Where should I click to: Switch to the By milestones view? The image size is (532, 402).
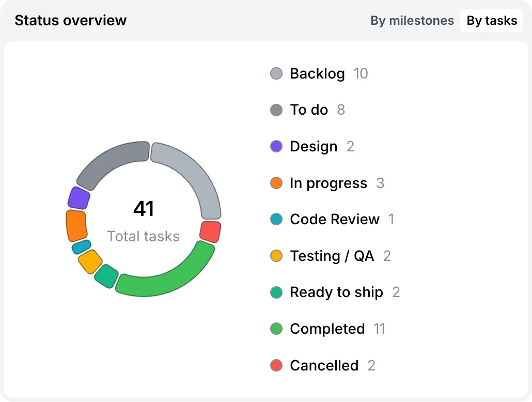click(x=412, y=21)
